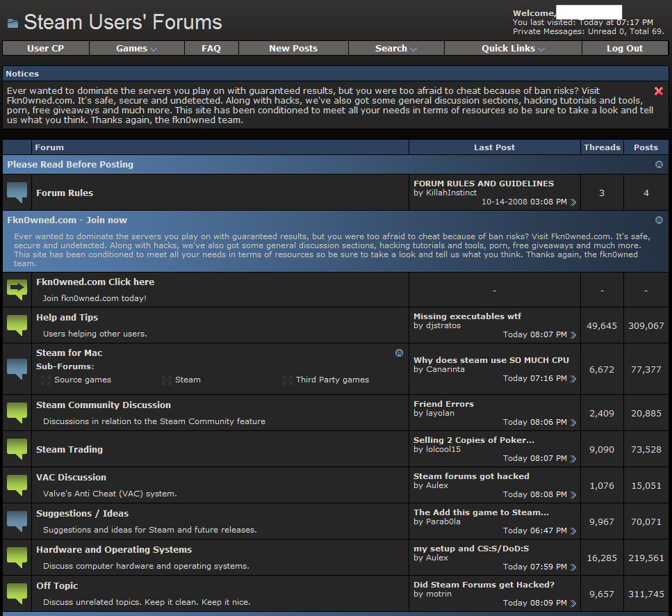Open the Steam Trading forum
672x616 pixels.
[69, 449]
